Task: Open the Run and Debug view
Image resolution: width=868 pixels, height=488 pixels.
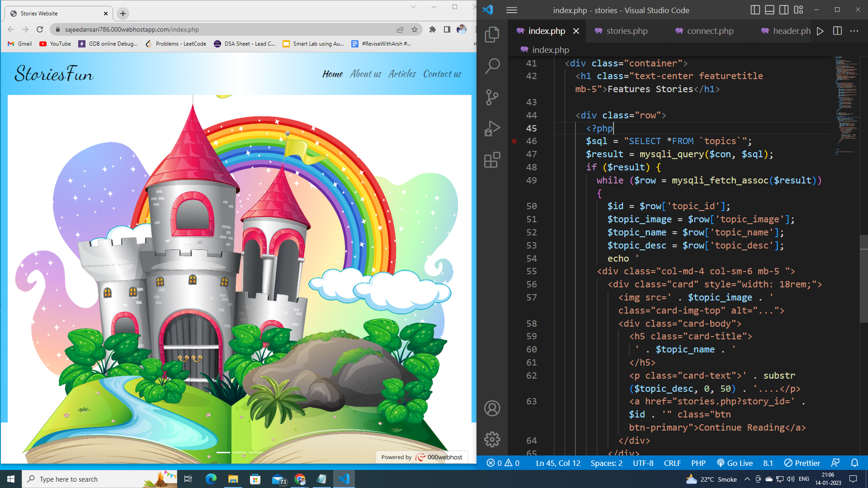Action: [491, 128]
